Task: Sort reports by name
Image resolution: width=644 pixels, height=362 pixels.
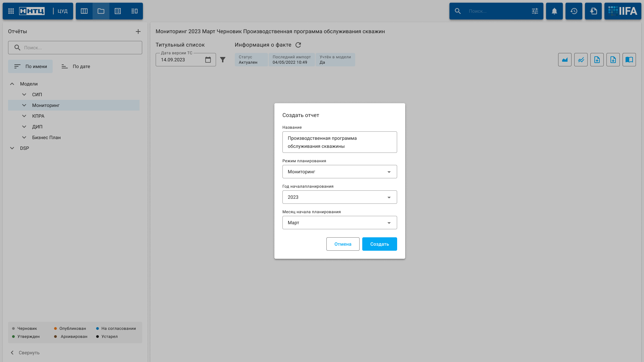Action: 31,66
